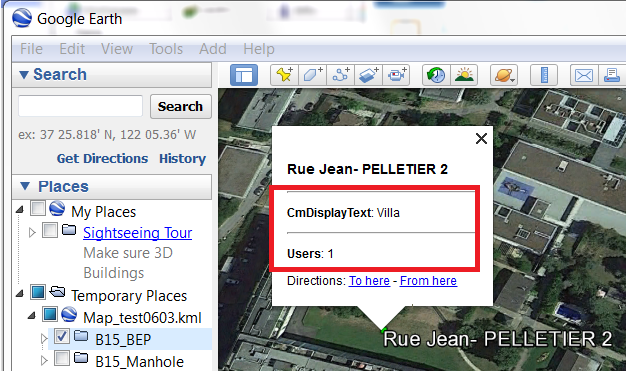
Task: Check the Sightseeing Tour checkbox
Action: (x=50, y=230)
